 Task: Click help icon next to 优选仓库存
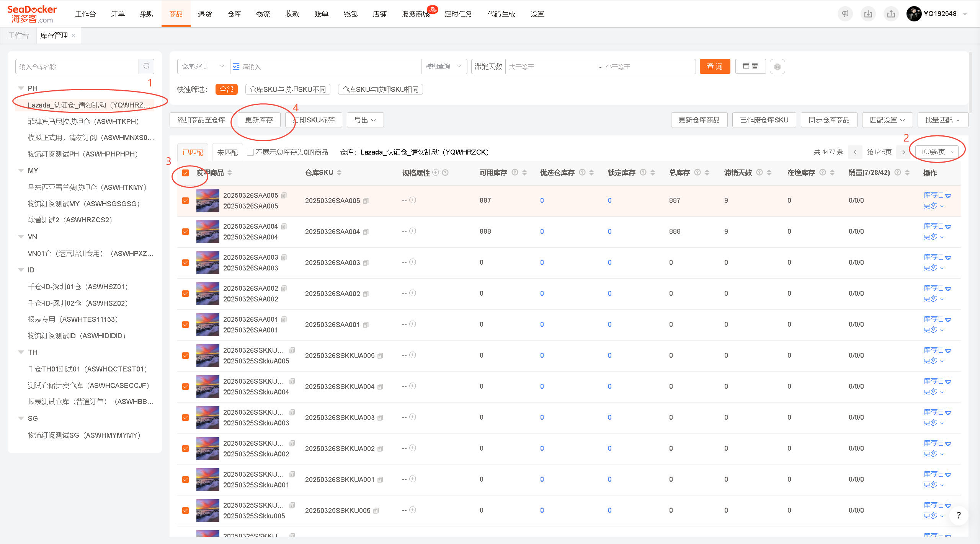pos(582,173)
